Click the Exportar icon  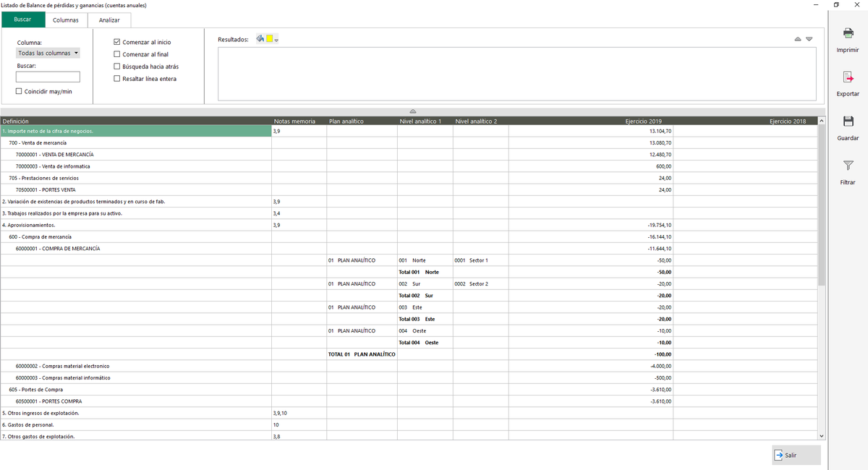click(848, 77)
